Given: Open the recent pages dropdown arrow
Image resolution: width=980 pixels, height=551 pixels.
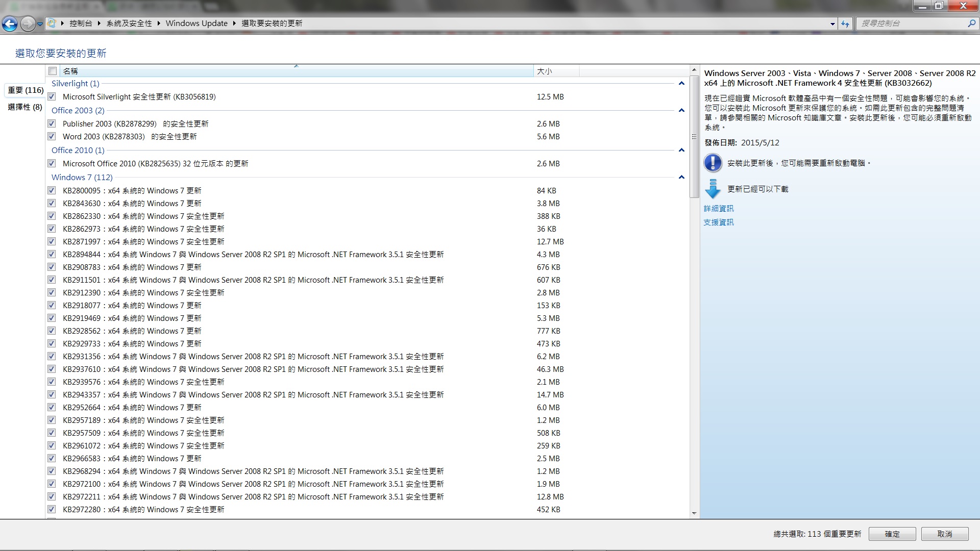Looking at the screenshot, I should (x=40, y=24).
